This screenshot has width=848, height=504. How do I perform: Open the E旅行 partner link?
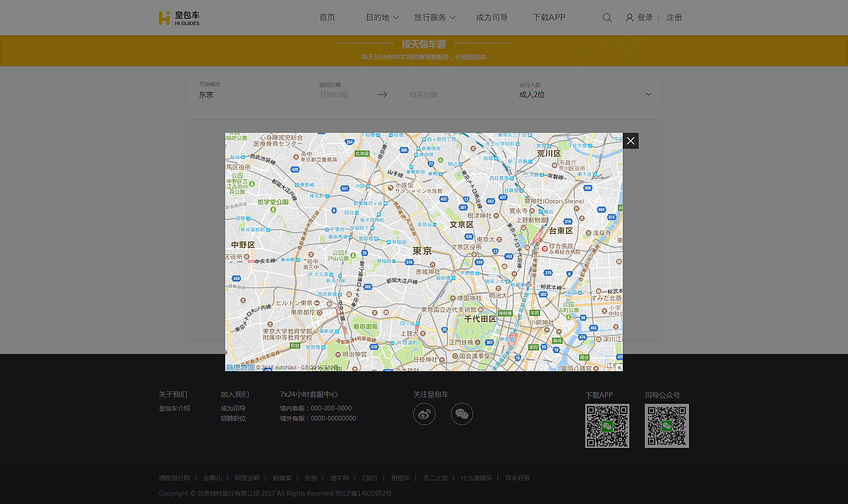[x=370, y=478]
